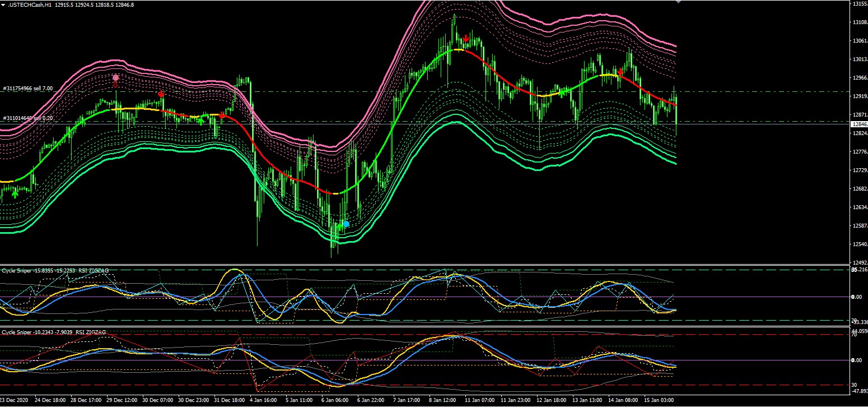Image resolution: width=868 pixels, height=407 pixels.
Task: Open the .USTECHCash,H1 chart title dropdown triangle
Action: pyautogui.click(x=3, y=4)
